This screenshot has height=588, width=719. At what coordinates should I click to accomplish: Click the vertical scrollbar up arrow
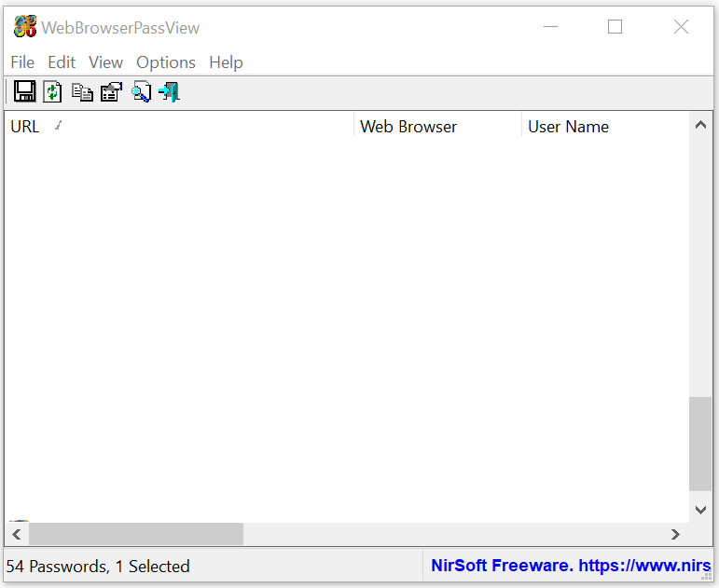[700, 126]
